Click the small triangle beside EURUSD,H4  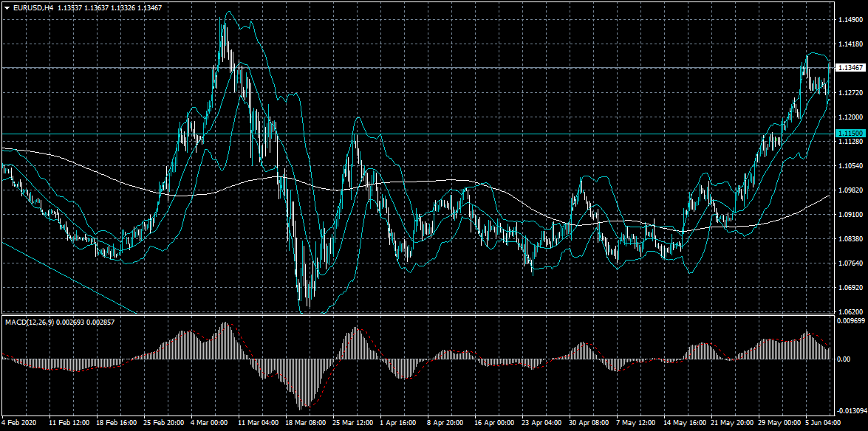7,9
